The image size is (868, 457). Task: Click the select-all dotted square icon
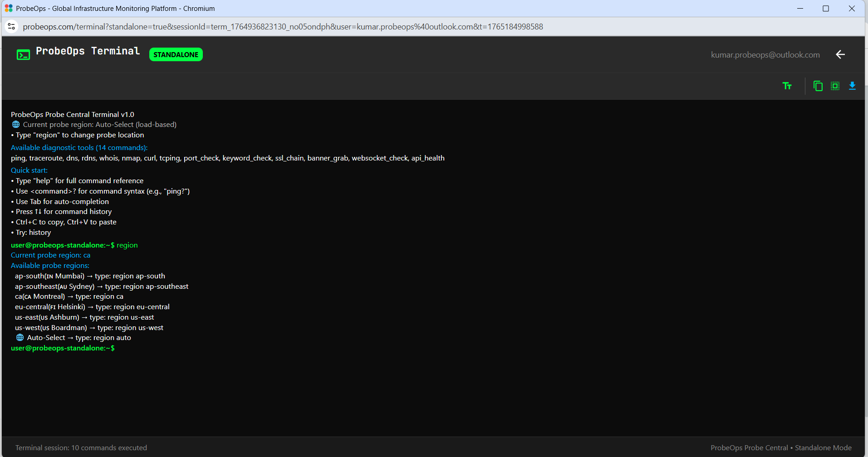click(835, 86)
